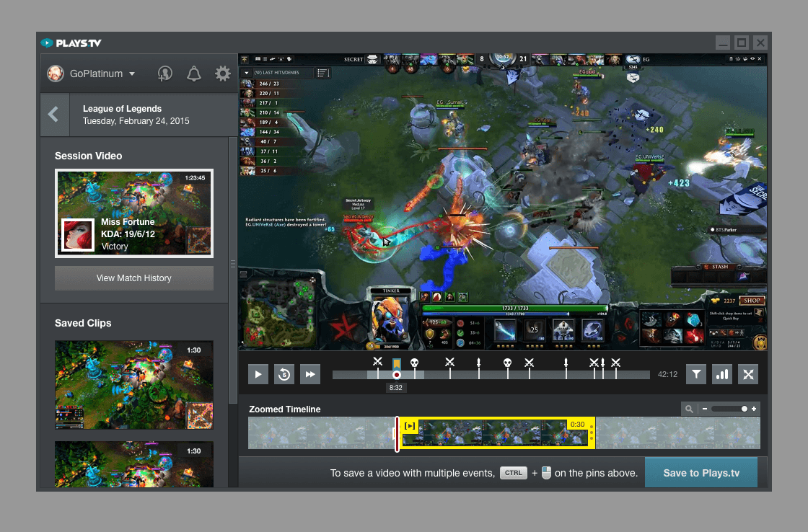Screen dimensions: 808x532
Task: Click the play-clip bracket icon on the yellow clip
Action: pyautogui.click(x=410, y=426)
